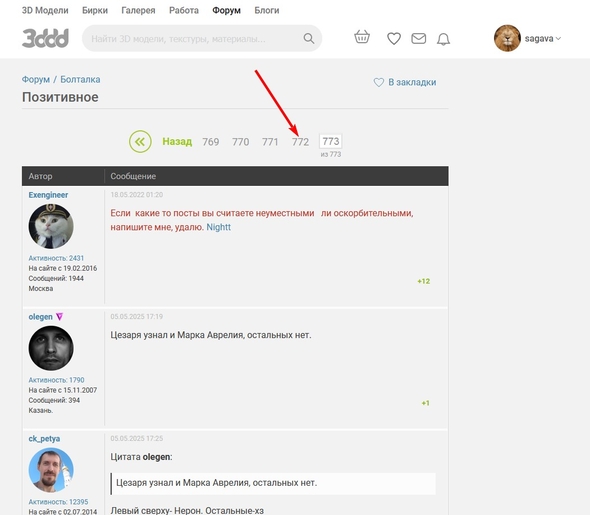Expand the sagava user menu

[x=542, y=38]
